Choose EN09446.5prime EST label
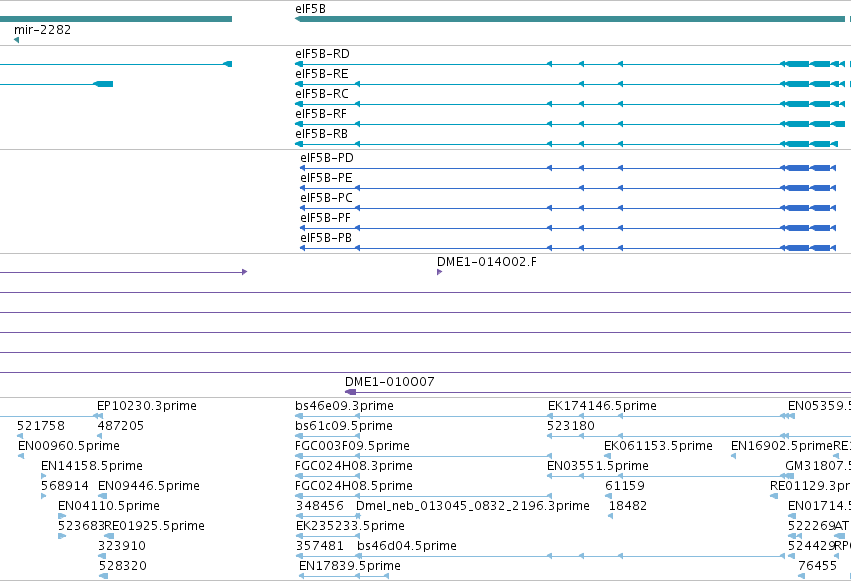This screenshot has height=581, width=851. (x=149, y=486)
